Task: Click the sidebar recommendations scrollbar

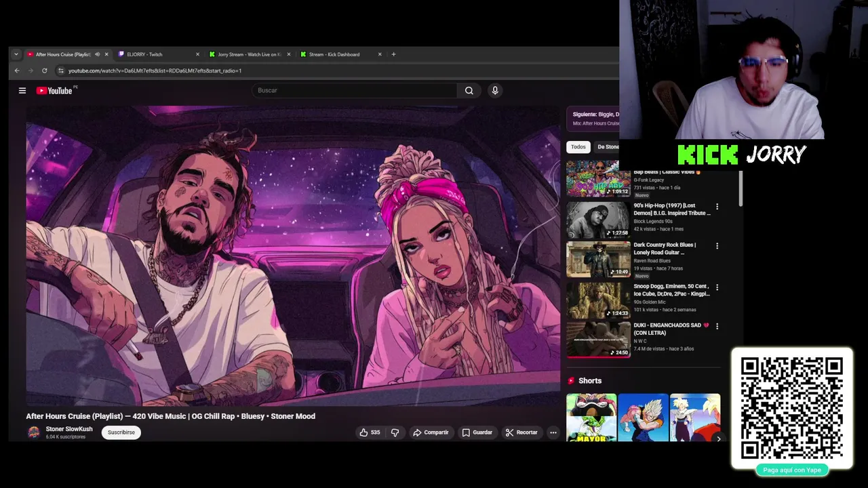Action: pos(741,188)
